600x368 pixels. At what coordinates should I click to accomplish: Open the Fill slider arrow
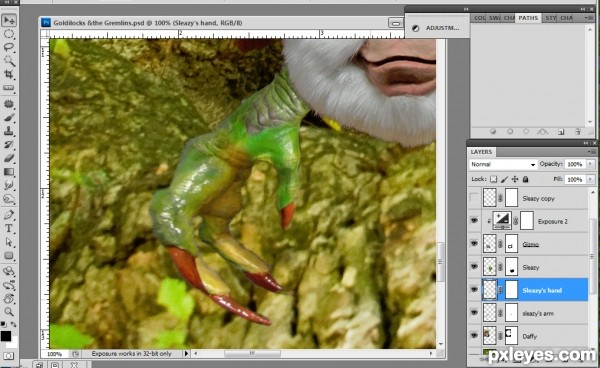pos(590,179)
